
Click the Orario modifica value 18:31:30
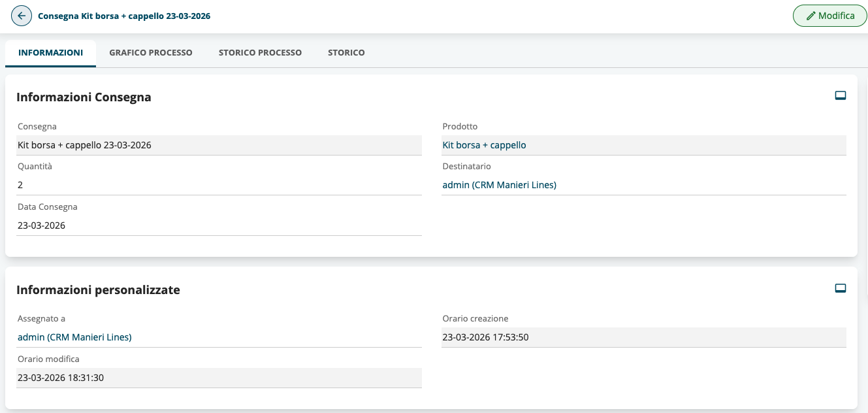point(219,378)
